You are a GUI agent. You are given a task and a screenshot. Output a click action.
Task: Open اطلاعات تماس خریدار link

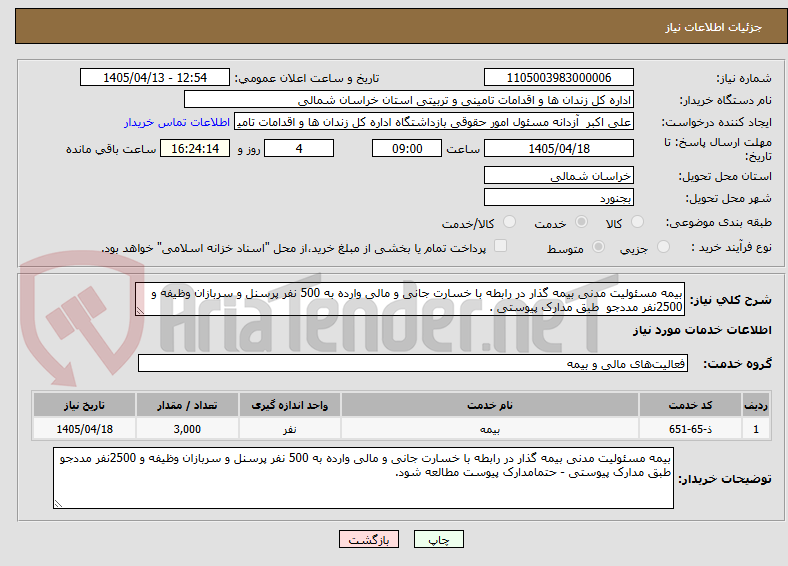(x=177, y=122)
